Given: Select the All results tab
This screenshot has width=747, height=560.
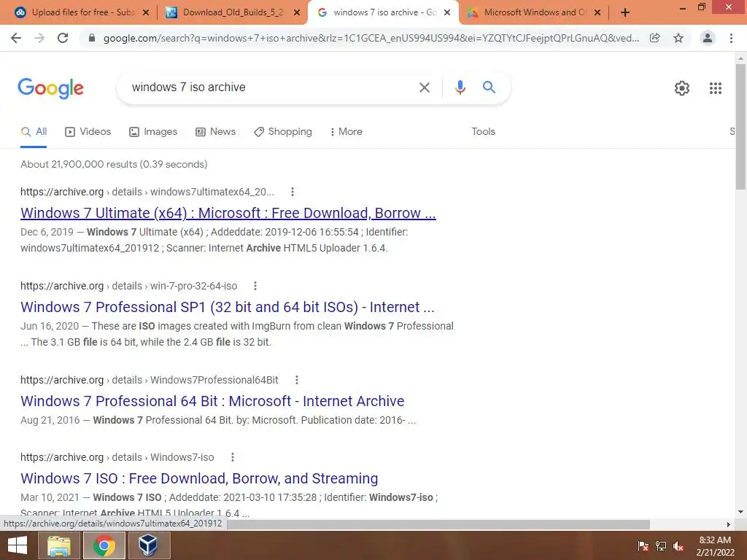Looking at the screenshot, I should 34,132.
